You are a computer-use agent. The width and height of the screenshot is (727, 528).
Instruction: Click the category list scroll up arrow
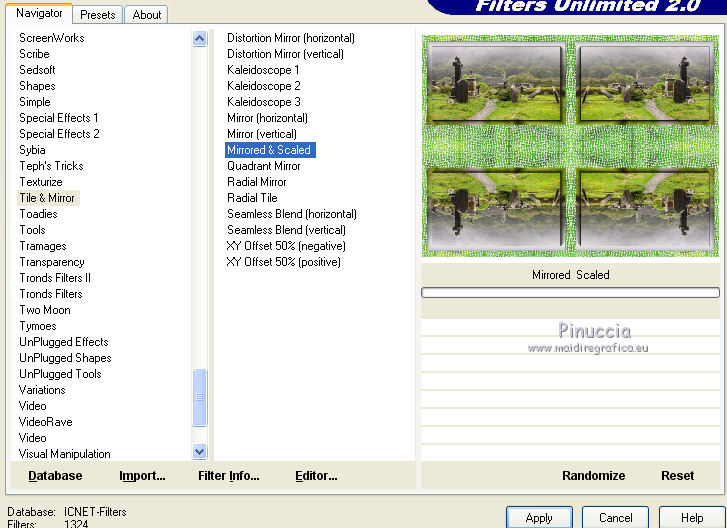tap(199, 38)
